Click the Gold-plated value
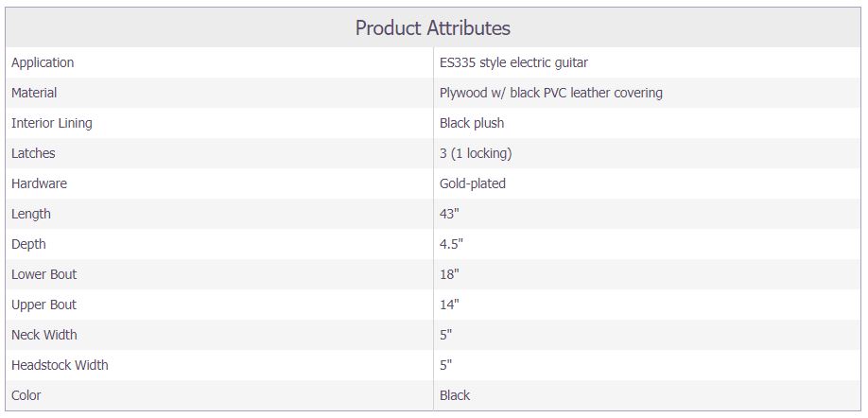 click(x=473, y=183)
